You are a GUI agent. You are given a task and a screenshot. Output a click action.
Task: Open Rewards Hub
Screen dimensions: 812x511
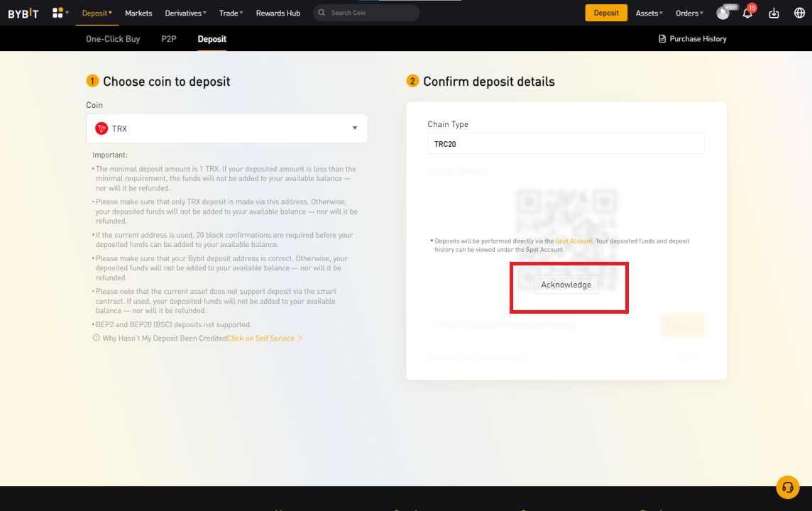pyautogui.click(x=278, y=13)
